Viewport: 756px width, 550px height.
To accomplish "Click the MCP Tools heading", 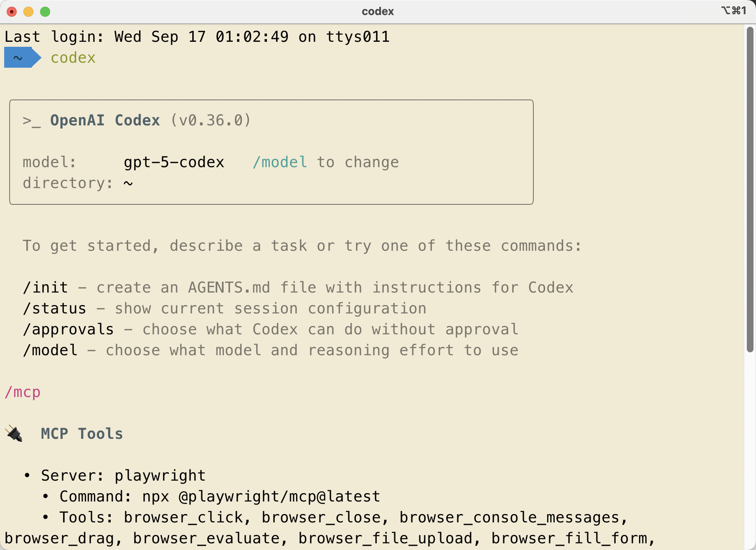I will click(x=82, y=434).
